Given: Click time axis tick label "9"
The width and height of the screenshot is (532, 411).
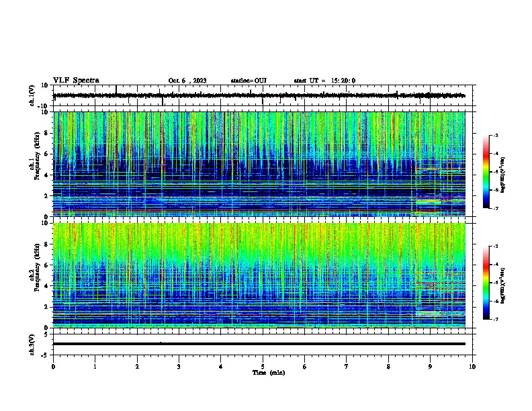Looking at the screenshot, I should pyautogui.click(x=430, y=367).
